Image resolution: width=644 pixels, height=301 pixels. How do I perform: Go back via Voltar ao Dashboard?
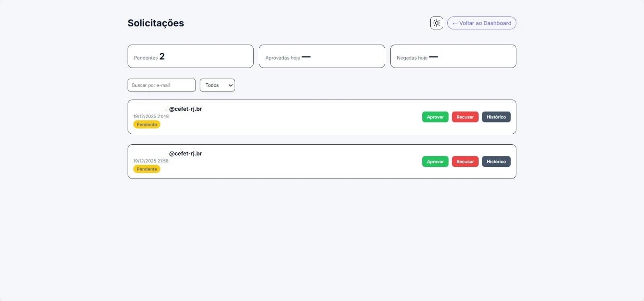click(x=481, y=23)
